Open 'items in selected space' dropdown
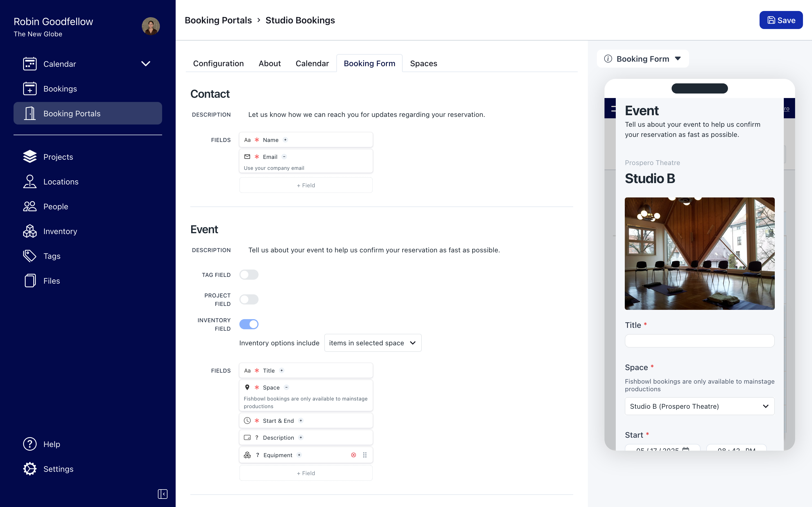The image size is (812, 507). click(x=372, y=343)
